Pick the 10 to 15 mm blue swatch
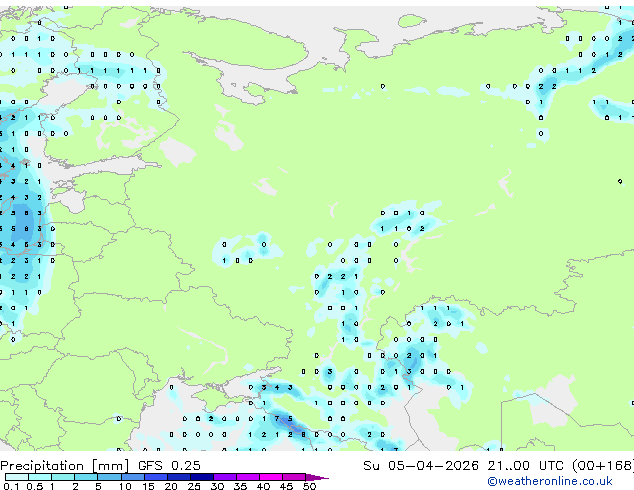This screenshot has height=490, width=634. [133, 477]
